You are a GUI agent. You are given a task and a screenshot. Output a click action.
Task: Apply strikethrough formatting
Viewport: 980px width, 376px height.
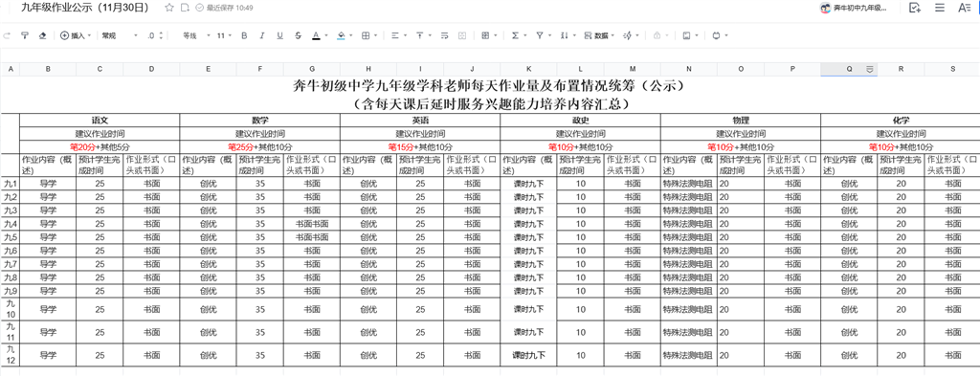pos(299,35)
